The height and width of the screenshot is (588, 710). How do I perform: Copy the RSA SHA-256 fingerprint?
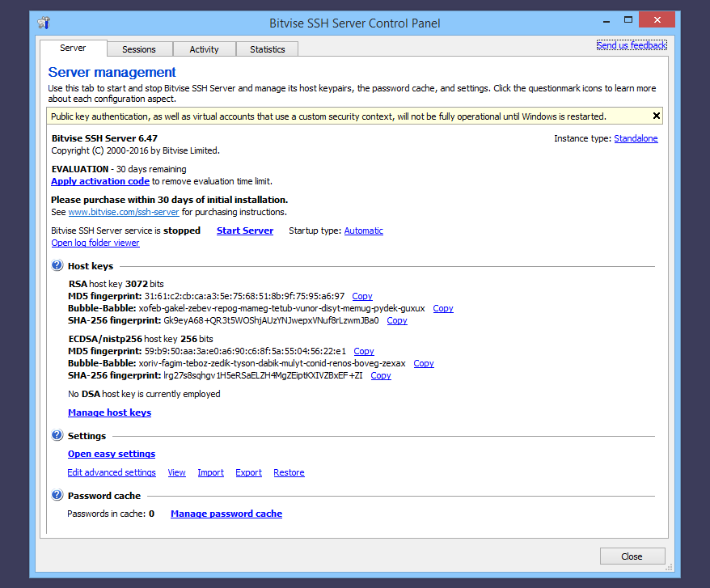click(x=397, y=321)
